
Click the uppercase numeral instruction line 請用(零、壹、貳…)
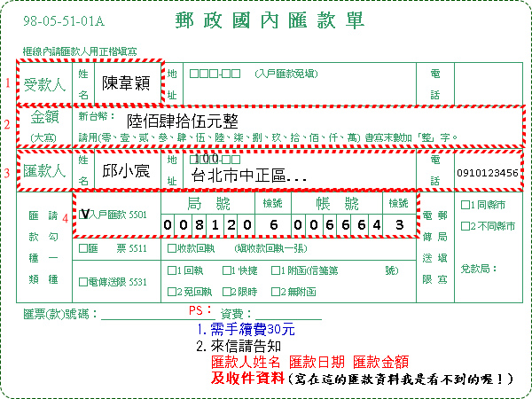268,137
